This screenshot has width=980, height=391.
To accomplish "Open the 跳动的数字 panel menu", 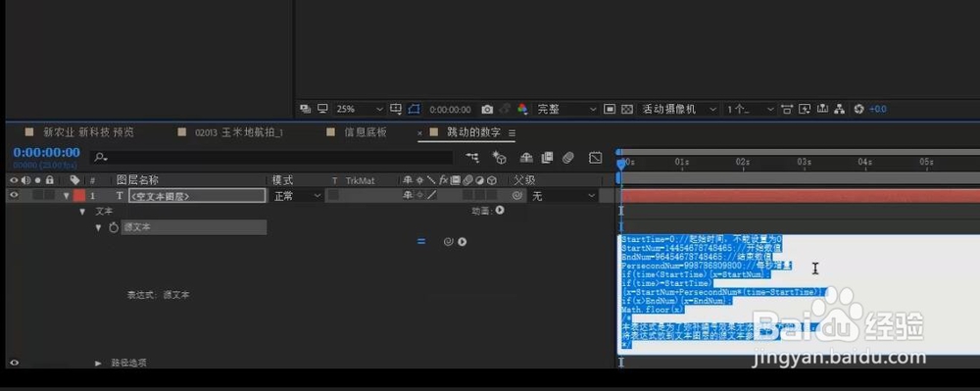I will 512,133.
